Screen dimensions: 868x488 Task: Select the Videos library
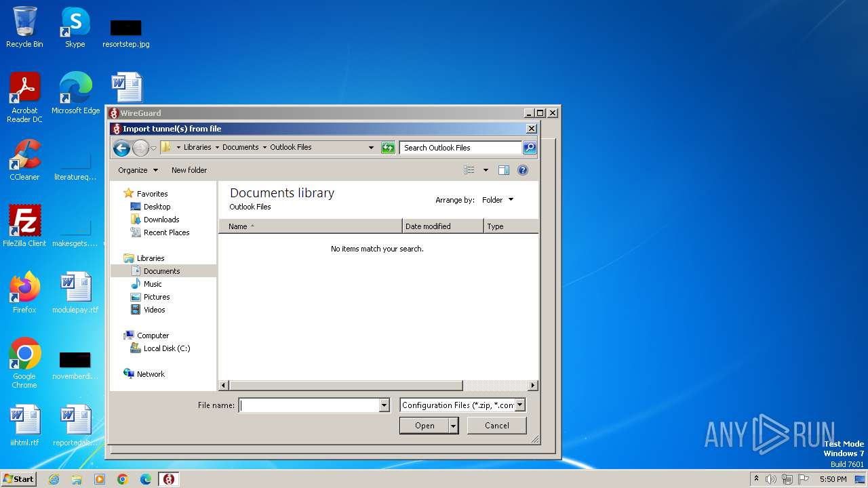[x=154, y=310]
